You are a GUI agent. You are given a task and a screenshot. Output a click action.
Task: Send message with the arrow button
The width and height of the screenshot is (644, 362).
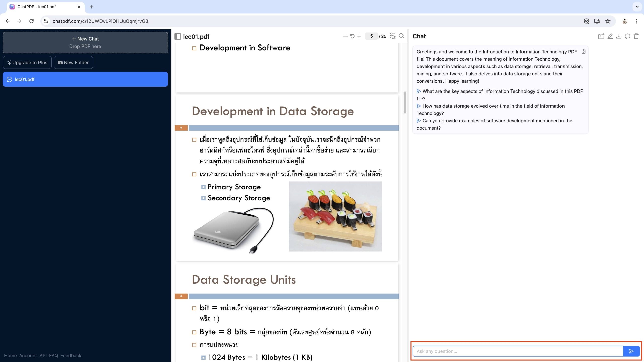coord(631,351)
